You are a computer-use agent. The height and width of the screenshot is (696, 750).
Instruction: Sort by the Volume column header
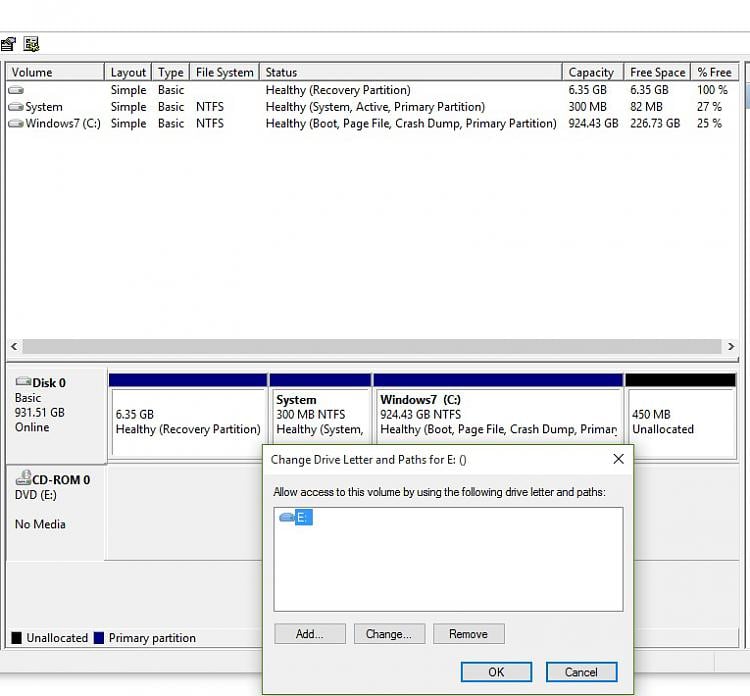55,72
